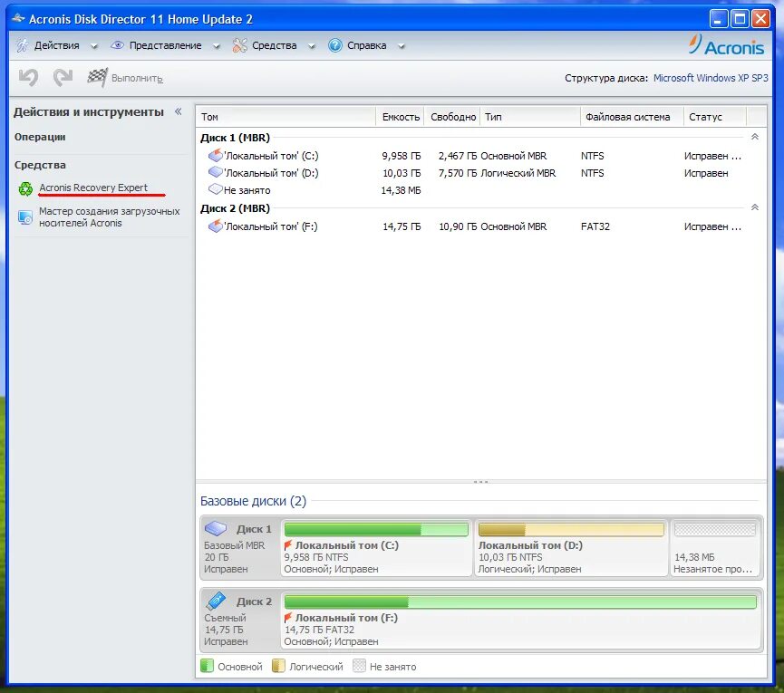This screenshot has width=784, height=693.
Task: Click the green usage bar of volume (C:)
Action: tap(376, 529)
